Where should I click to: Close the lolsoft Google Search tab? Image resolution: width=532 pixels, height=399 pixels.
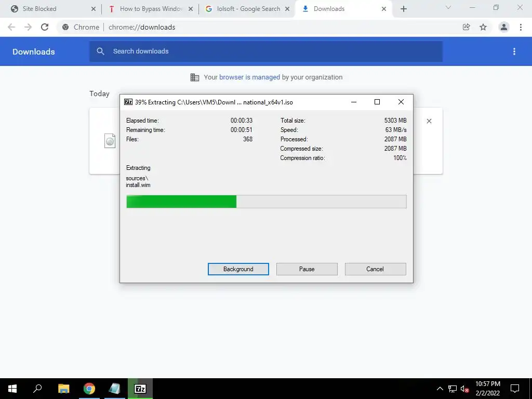click(x=287, y=9)
